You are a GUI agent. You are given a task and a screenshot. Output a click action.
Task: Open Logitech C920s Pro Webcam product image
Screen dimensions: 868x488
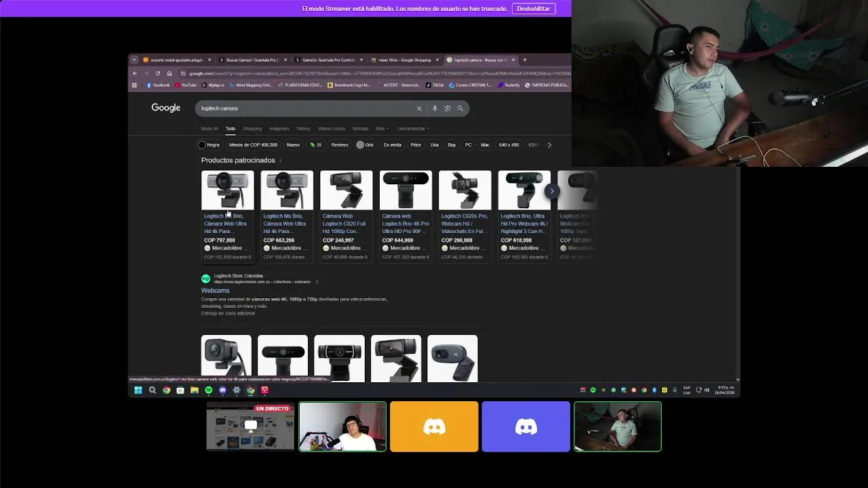click(x=465, y=190)
